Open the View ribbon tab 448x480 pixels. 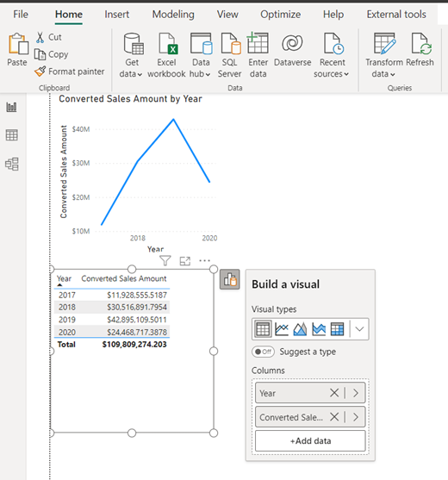[x=227, y=15]
